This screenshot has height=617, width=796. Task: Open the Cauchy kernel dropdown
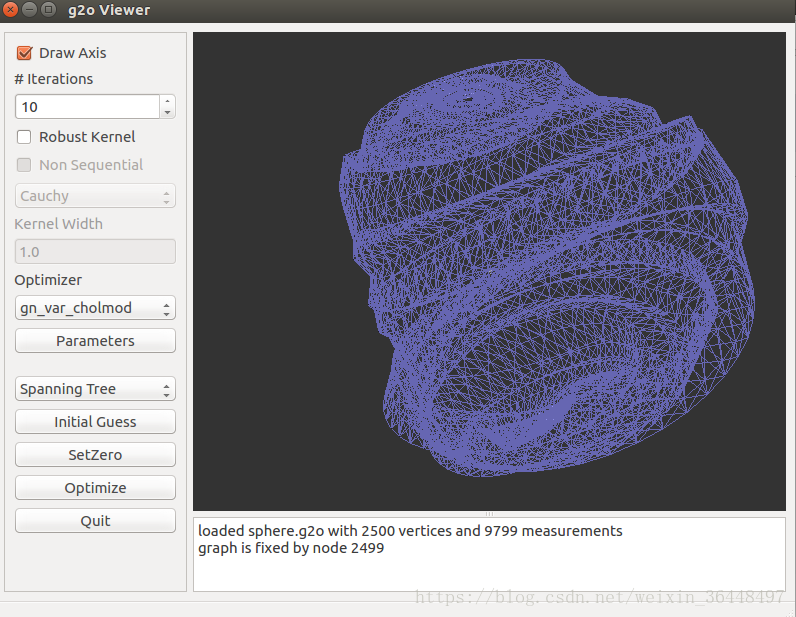[95, 196]
